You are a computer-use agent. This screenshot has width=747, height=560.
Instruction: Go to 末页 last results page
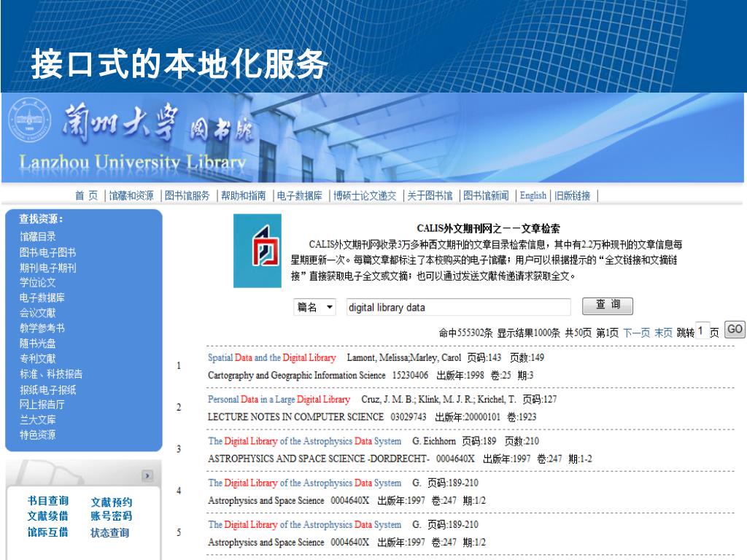[663, 332]
